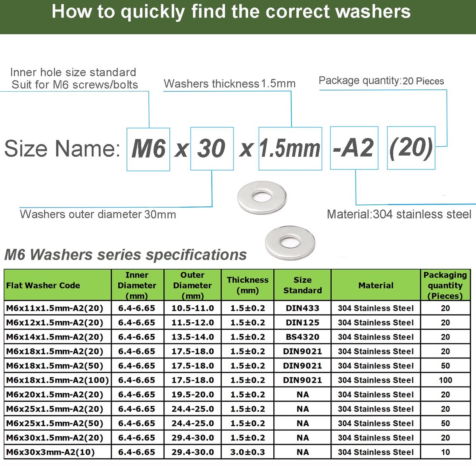Viewport: 476px width, 466px height.
Task: Click the -A2 material code box
Action: pos(354,148)
